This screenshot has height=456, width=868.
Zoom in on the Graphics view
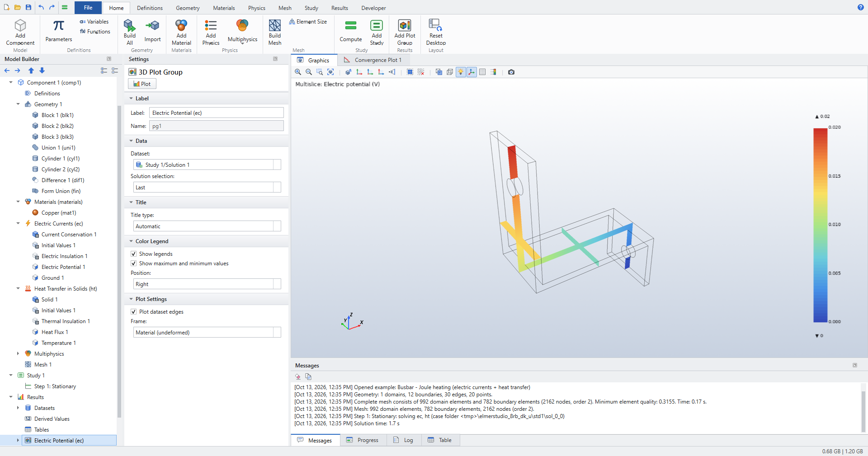click(298, 72)
